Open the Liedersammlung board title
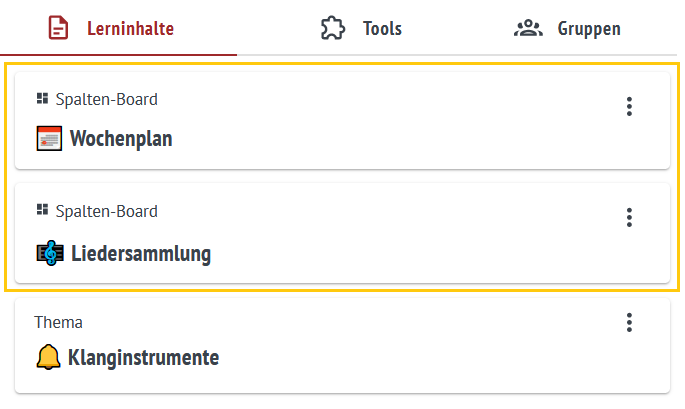 pos(140,253)
